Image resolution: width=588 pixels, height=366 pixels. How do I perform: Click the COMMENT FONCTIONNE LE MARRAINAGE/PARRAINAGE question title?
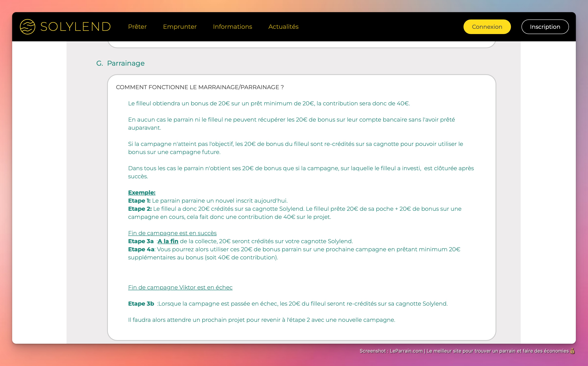pyautogui.click(x=200, y=87)
